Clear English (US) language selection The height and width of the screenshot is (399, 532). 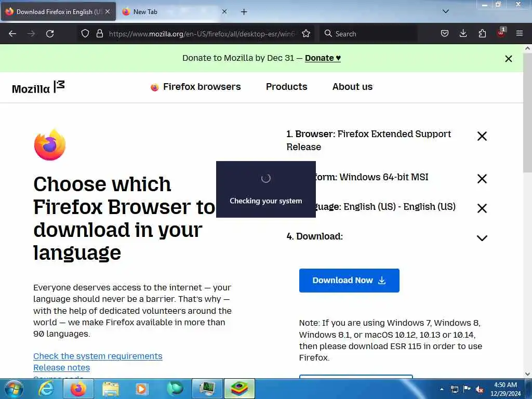click(482, 208)
